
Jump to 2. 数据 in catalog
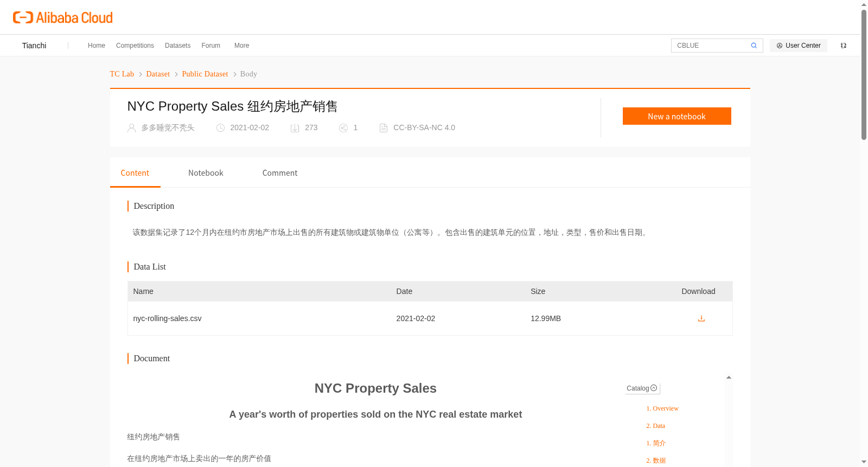[x=656, y=460]
